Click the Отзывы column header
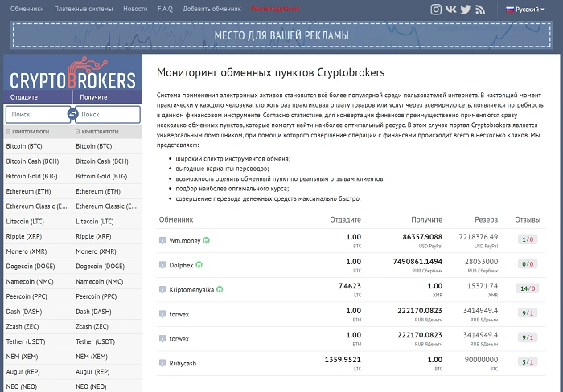Viewport: 563px width, 392px height. pyautogui.click(x=528, y=219)
